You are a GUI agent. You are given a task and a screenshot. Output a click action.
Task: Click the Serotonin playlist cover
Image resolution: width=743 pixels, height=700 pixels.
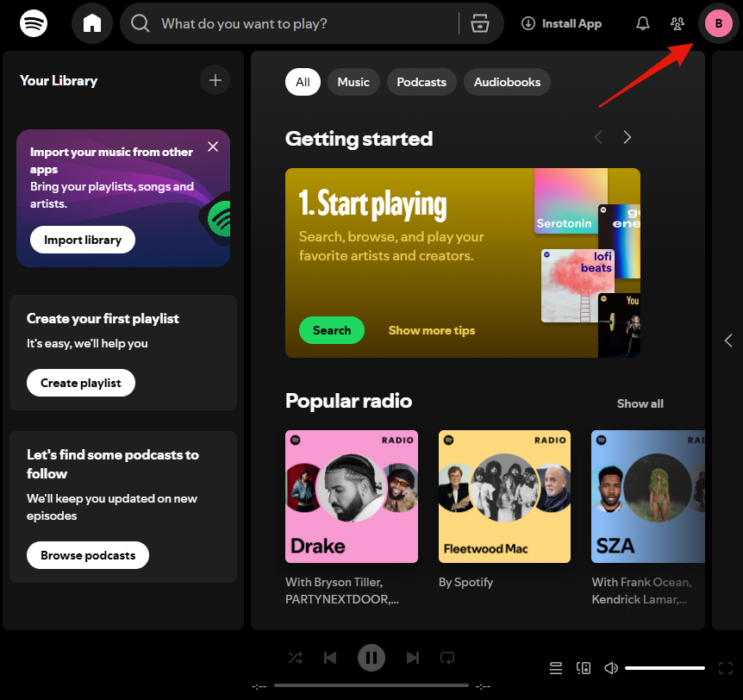click(x=571, y=201)
